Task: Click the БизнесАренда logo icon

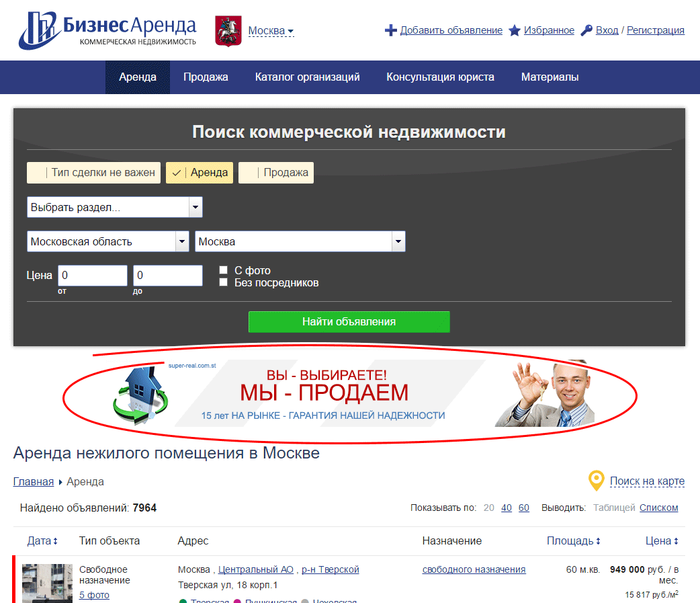Action: [x=39, y=30]
